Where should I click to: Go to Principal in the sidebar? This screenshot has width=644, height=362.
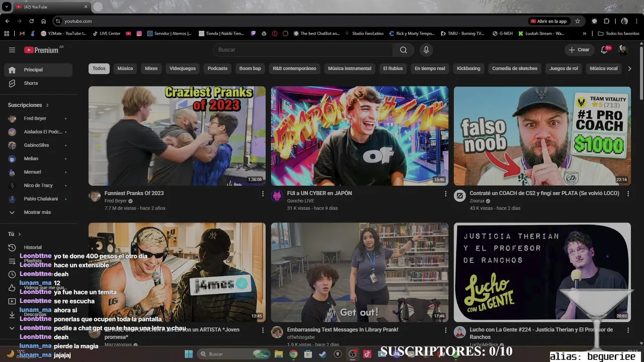[38, 70]
